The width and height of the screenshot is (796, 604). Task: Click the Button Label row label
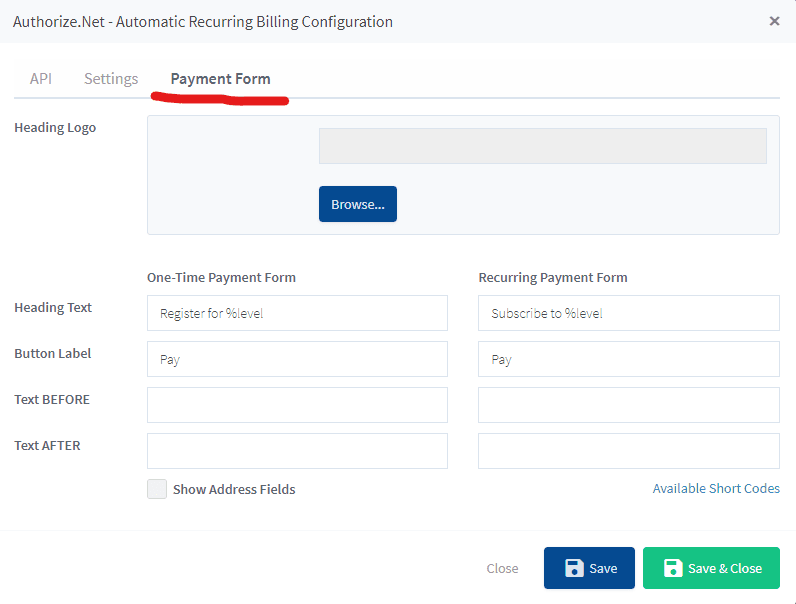click(x=52, y=354)
